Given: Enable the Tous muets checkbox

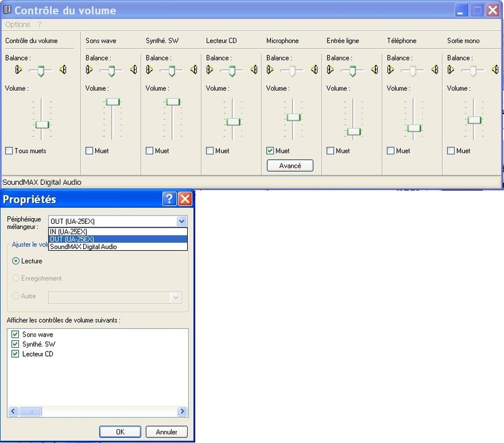Looking at the screenshot, I should (9, 151).
